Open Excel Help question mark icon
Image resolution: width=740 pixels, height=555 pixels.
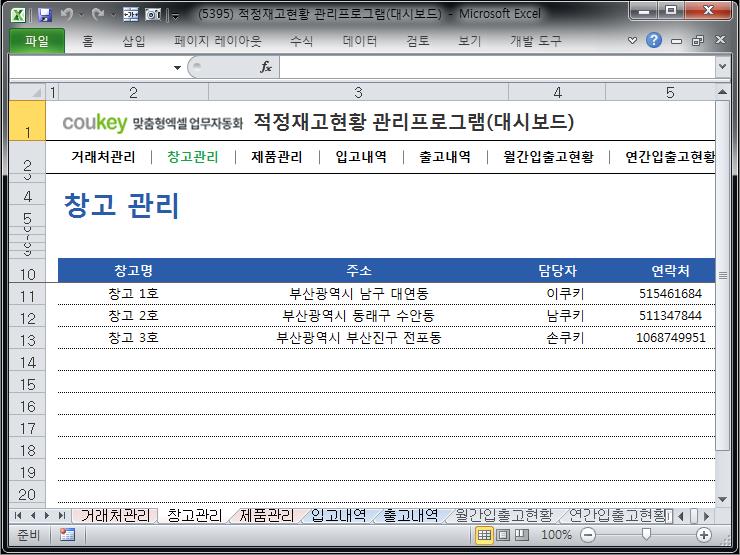coord(654,41)
